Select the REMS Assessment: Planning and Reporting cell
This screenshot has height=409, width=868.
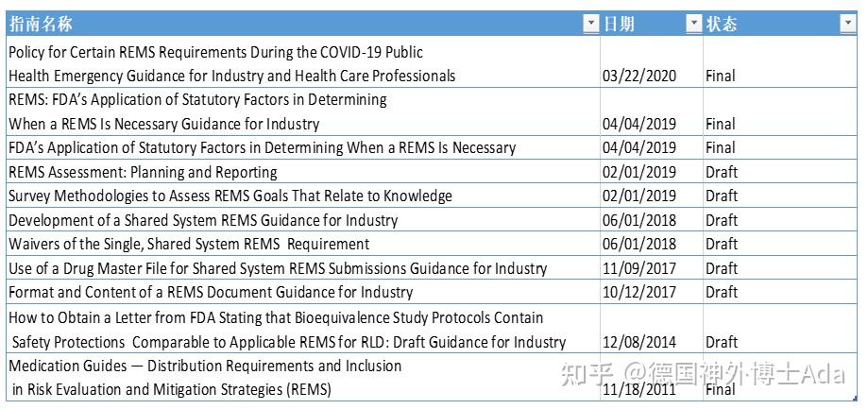(x=144, y=172)
